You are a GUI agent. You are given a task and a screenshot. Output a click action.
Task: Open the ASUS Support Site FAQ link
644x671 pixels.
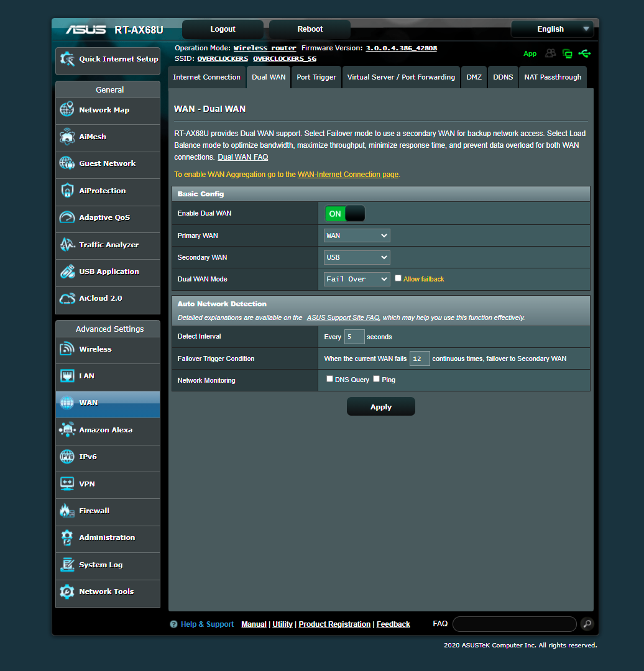coord(343,317)
